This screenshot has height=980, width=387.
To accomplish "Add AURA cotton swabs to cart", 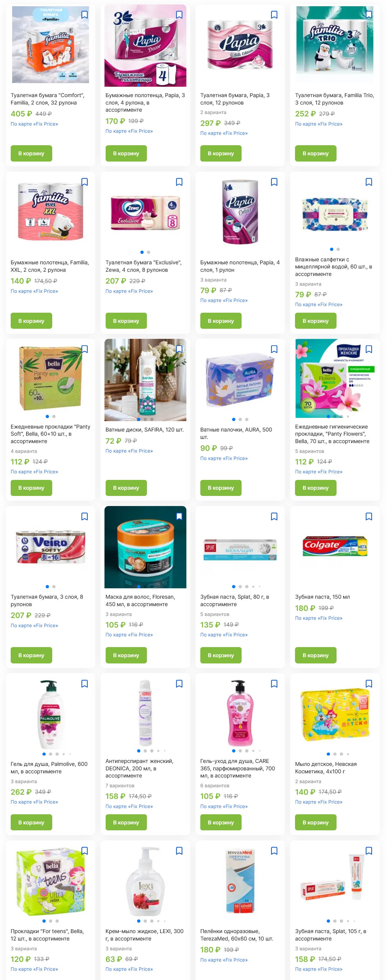I will click(221, 488).
